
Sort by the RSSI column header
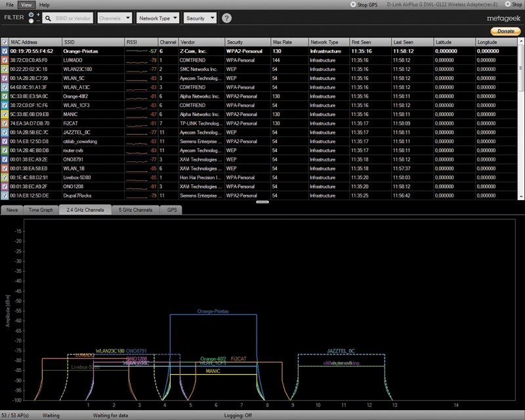pos(141,42)
